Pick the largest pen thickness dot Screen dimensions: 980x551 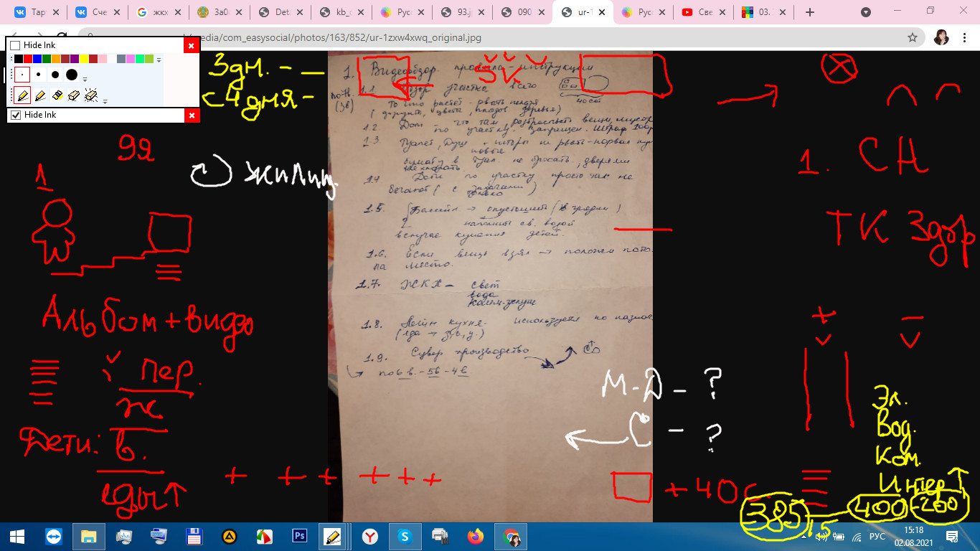pyautogui.click(x=72, y=75)
